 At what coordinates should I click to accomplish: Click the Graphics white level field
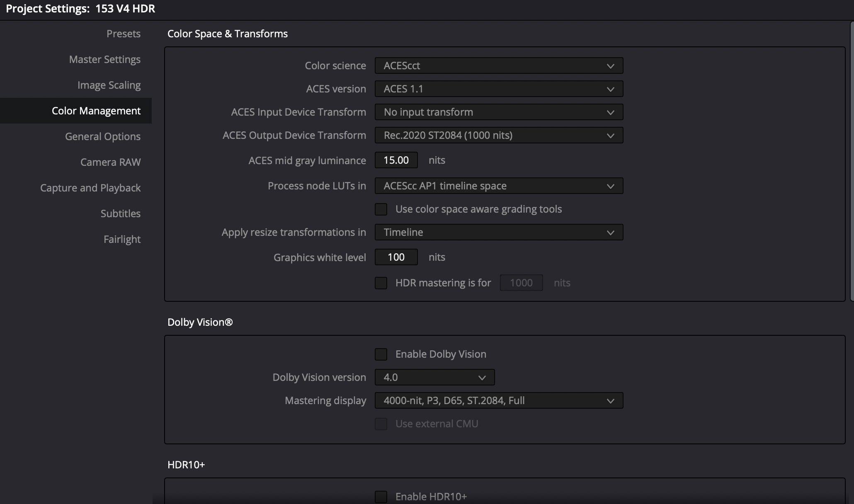click(x=396, y=257)
